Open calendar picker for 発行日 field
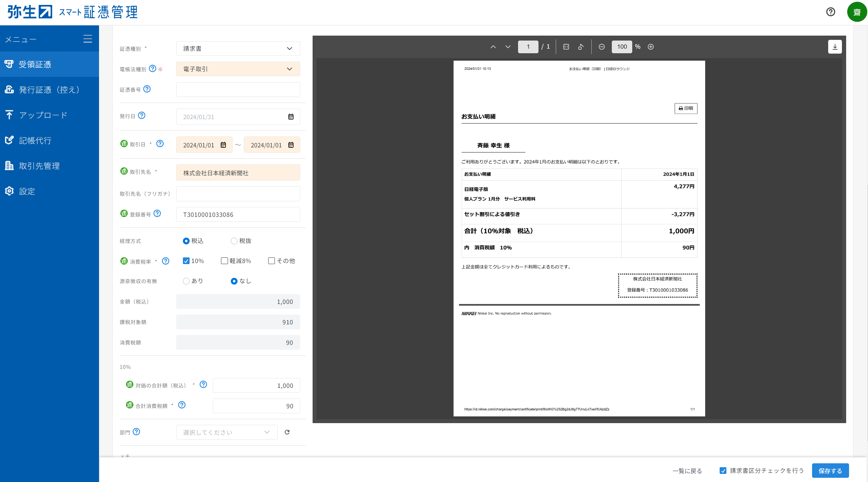The height and width of the screenshot is (482, 868). coord(291,117)
